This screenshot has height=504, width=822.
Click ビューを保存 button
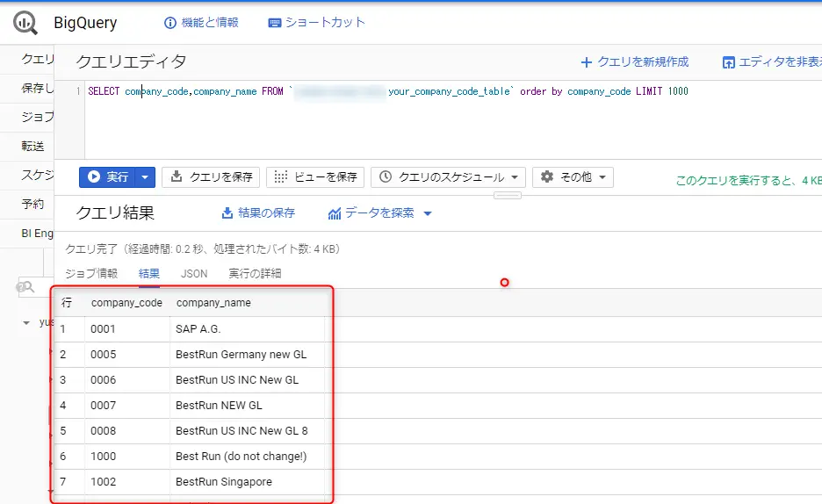[x=315, y=177]
